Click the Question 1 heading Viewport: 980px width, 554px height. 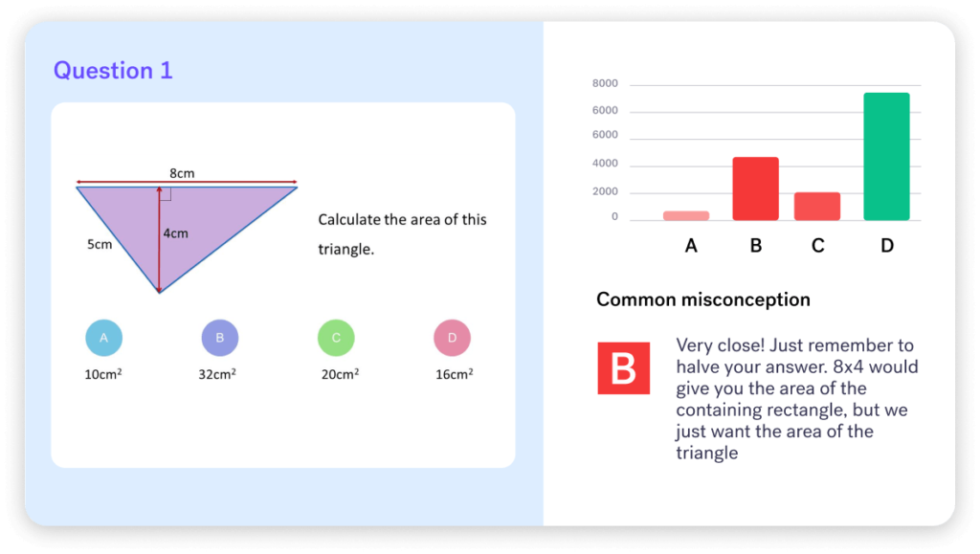(x=113, y=71)
